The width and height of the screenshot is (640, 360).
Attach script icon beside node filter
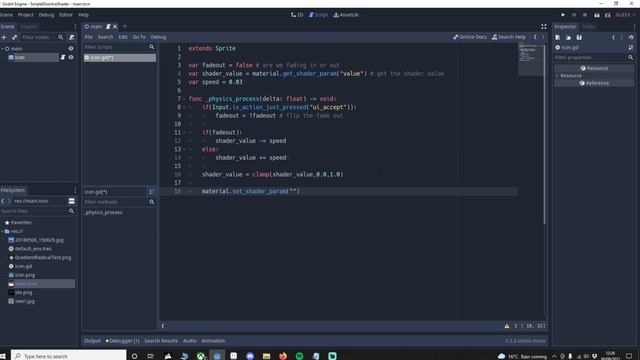(72, 37)
